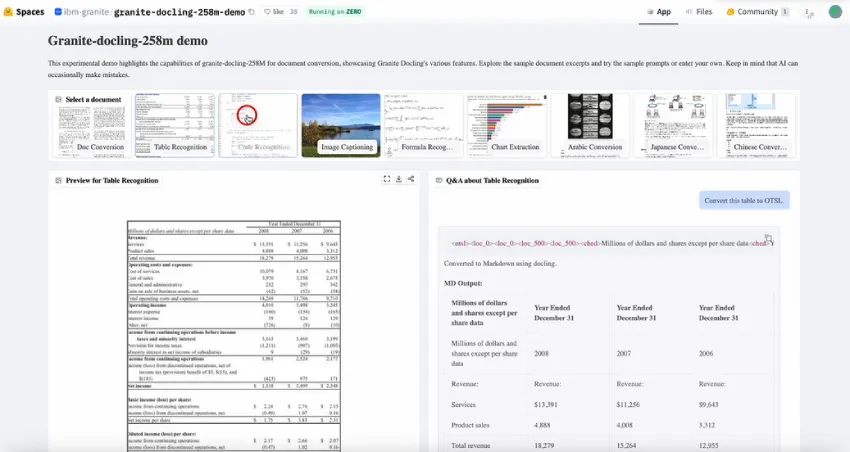Click the Preview for Table Recognition image icon

click(x=59, y=180)
